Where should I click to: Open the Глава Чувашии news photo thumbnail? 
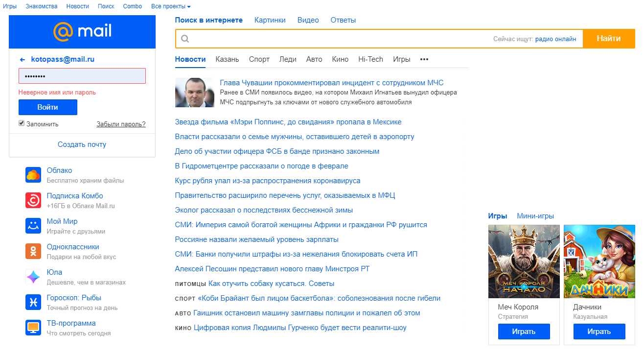coord(195,93)
